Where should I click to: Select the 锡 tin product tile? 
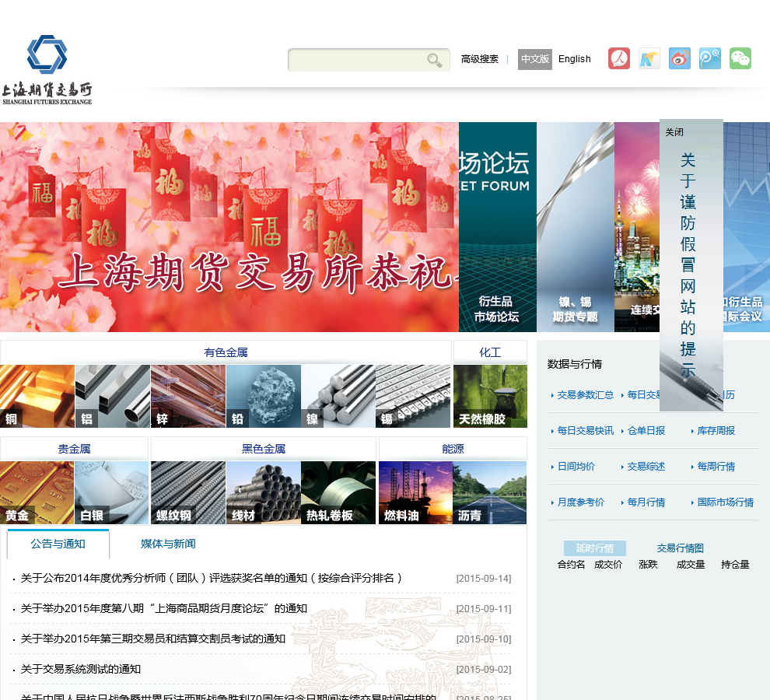click(413, 396)
